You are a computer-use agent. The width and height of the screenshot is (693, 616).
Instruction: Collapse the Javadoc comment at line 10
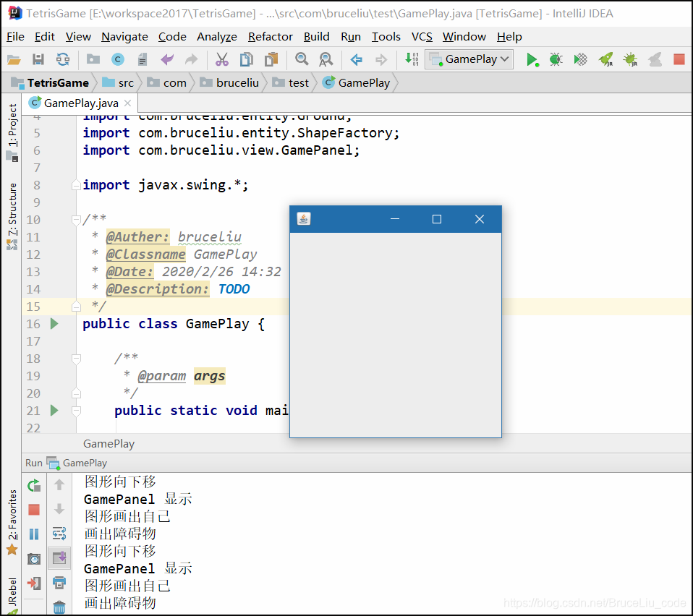(76, 220)
